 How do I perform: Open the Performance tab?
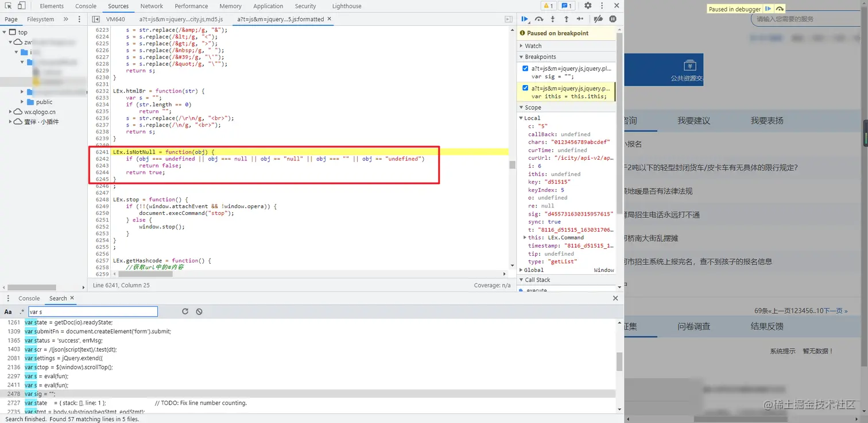tap(191, 6)
